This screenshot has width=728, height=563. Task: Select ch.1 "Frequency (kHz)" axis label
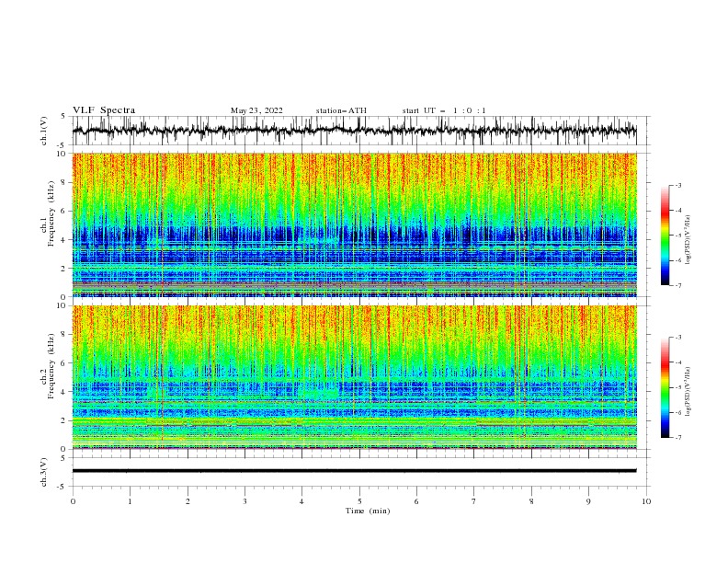[x=51, y=214]
